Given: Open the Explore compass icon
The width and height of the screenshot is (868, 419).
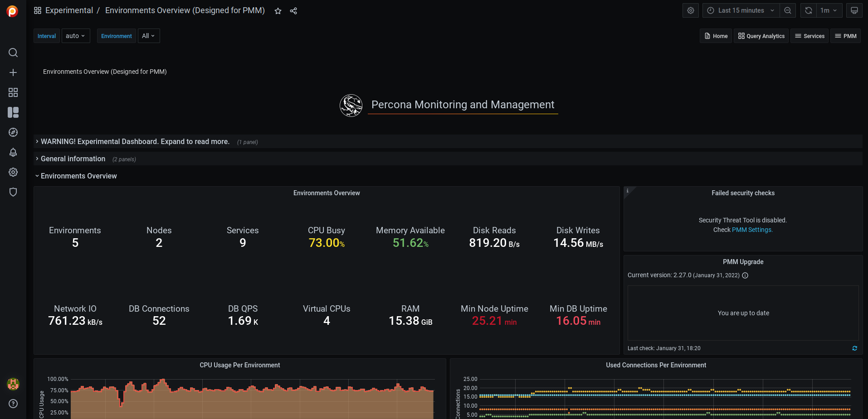Looking at the screenshot, I should click(13, 132).
